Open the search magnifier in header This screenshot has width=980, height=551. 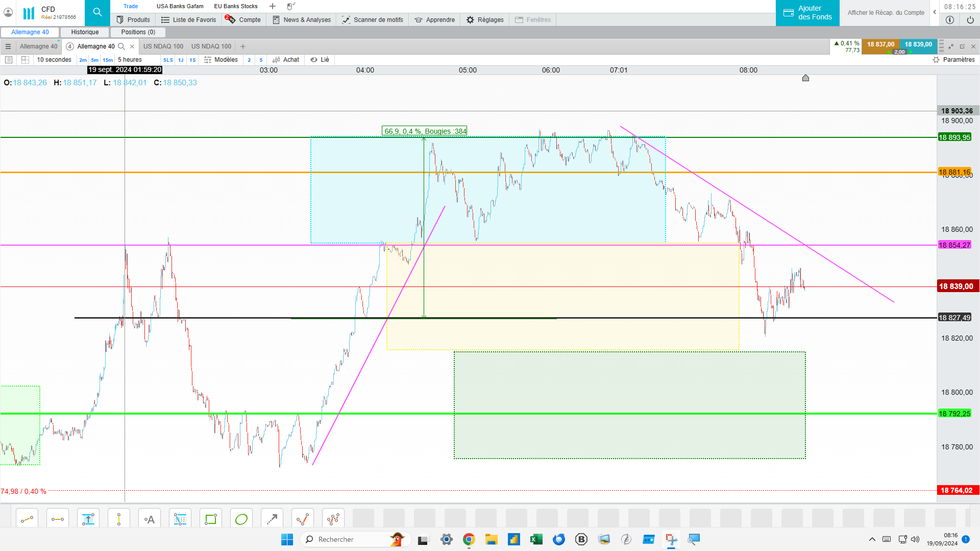97,13
